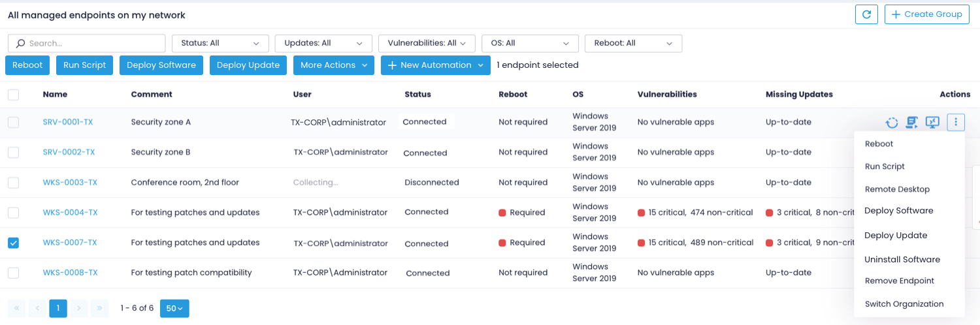980x325 pixels.
Task: Expand the New Automation dropdown button
Action: point(436,65)
